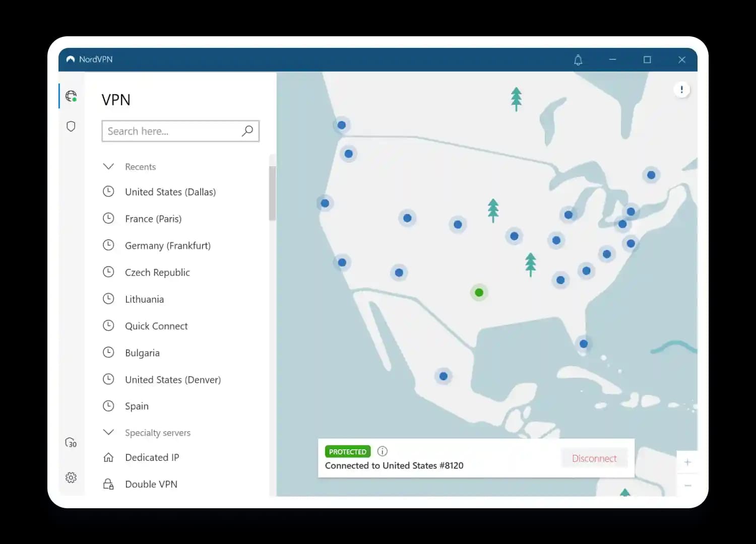Maximize the NordVPN window

(647, 59)
